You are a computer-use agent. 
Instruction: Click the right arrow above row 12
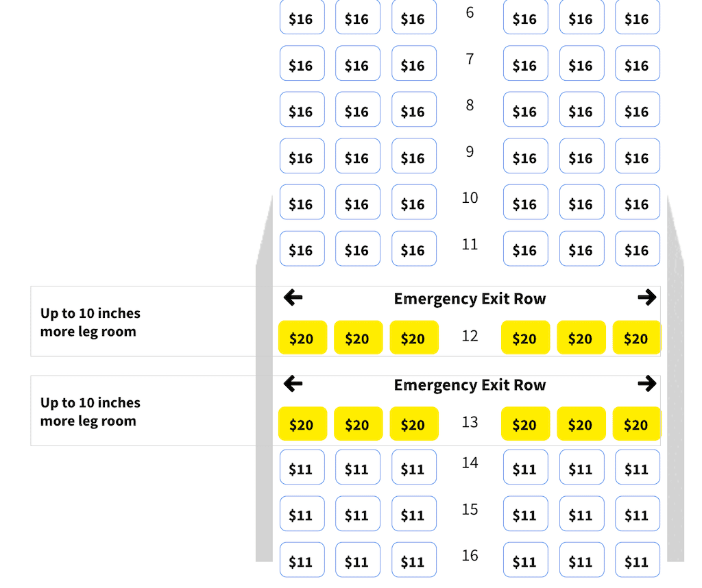click(647, 297)
